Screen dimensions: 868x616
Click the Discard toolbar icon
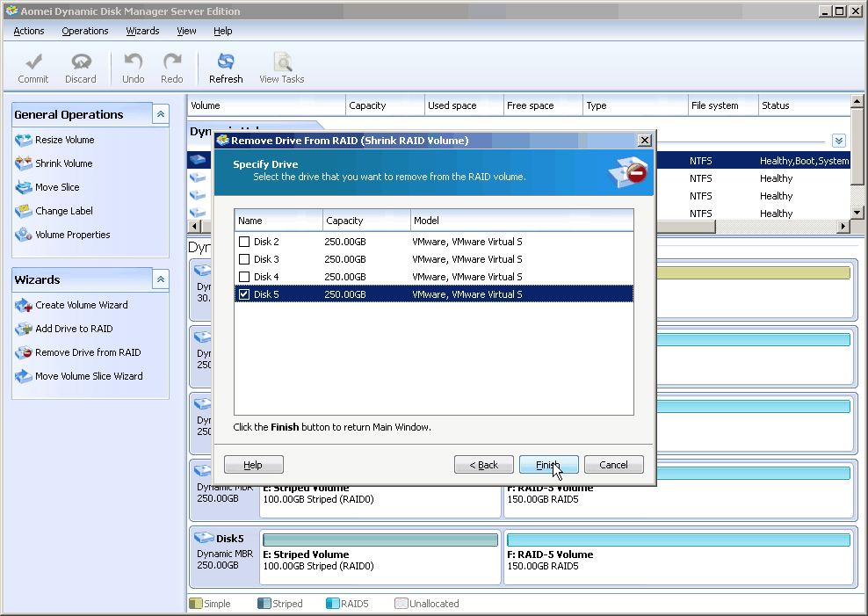click(81, 68)
